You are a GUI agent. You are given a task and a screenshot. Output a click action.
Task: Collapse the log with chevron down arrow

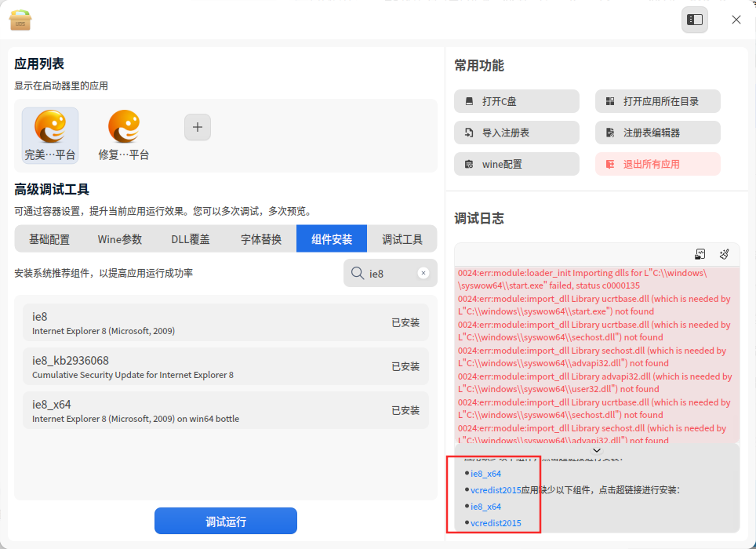click(x=597, y=450)
